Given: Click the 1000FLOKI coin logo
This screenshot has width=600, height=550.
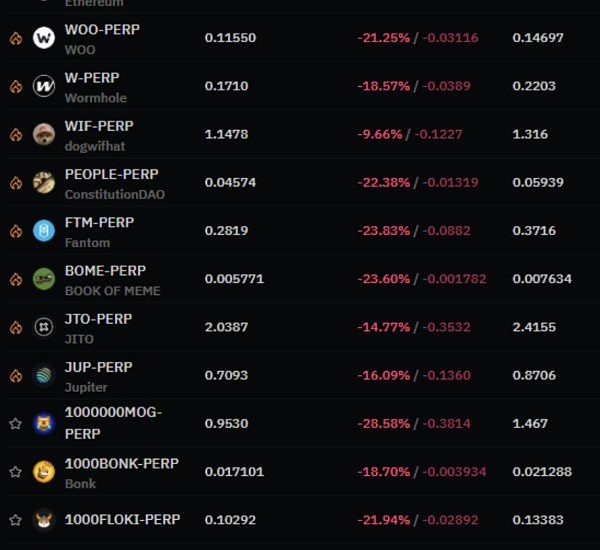Looking at the screenshot, I should click(44, 520).
